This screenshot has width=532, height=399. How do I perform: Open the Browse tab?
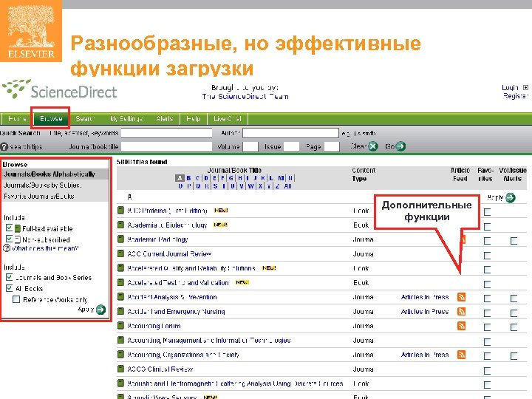[51, 119]
